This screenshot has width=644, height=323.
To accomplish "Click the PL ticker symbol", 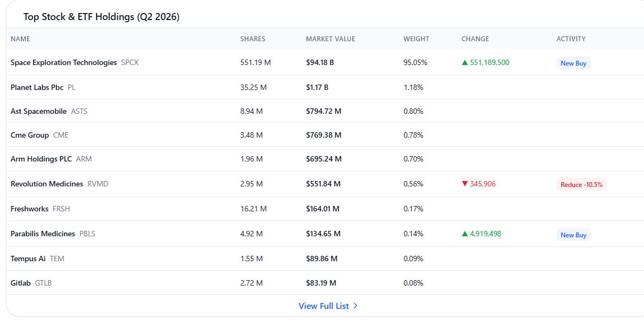I will (x=72, y=87).
